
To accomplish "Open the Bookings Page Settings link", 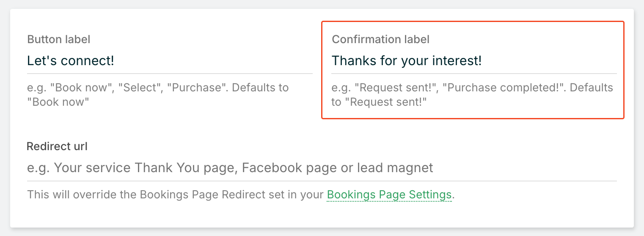I will pyautogui.click(x=389, y=195).
